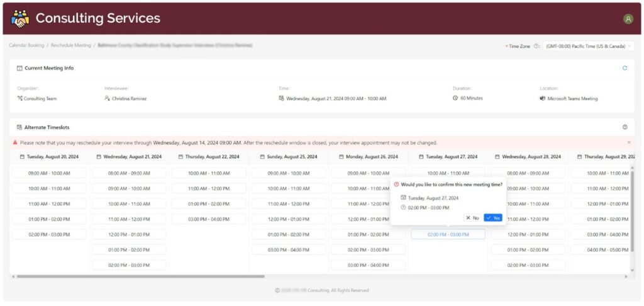Click the Microsoft Teams Meeting location icon

tap(542, 98)
